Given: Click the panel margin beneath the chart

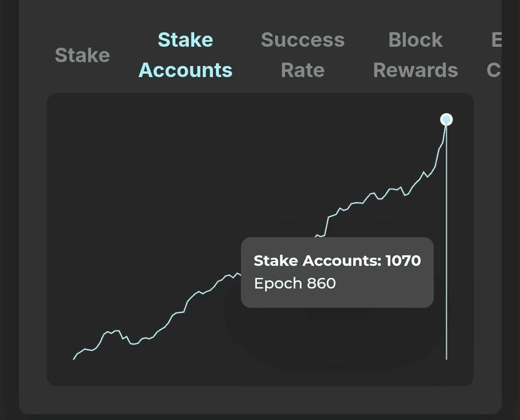Looking at the screenshot, I should pos(260,400).
